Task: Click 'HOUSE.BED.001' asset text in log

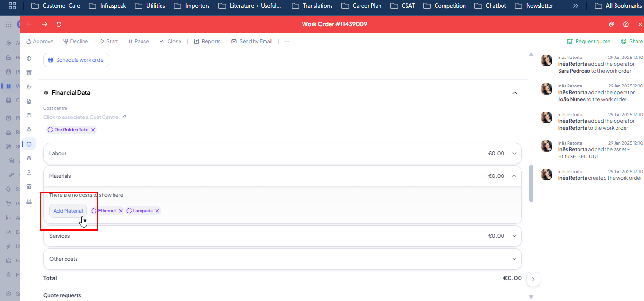Action: (x=578, y=156)
